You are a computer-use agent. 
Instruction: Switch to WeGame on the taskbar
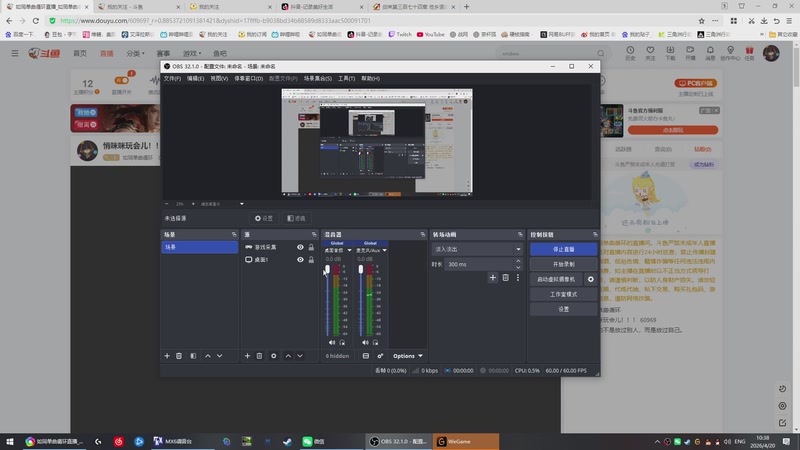[x=466, y=441]
